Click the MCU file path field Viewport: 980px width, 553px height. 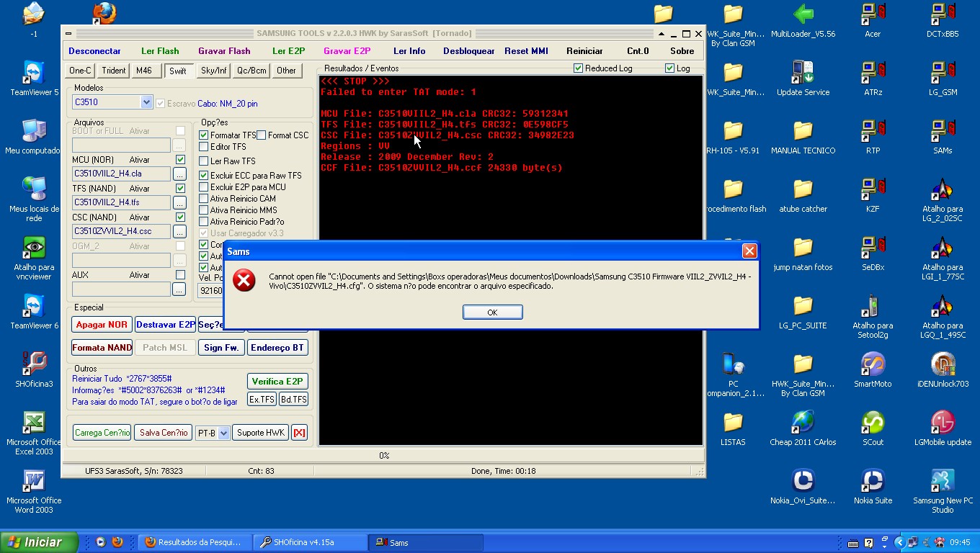pos(121,174)
